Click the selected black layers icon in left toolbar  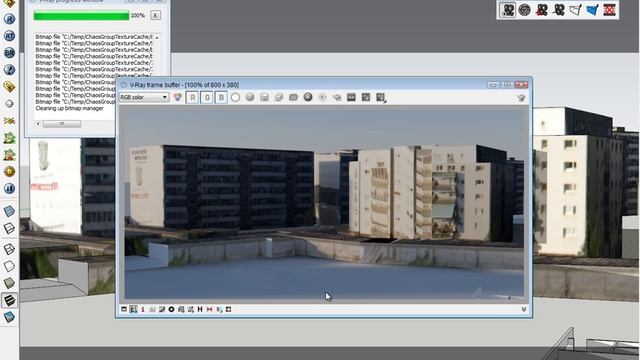(9, 300)
